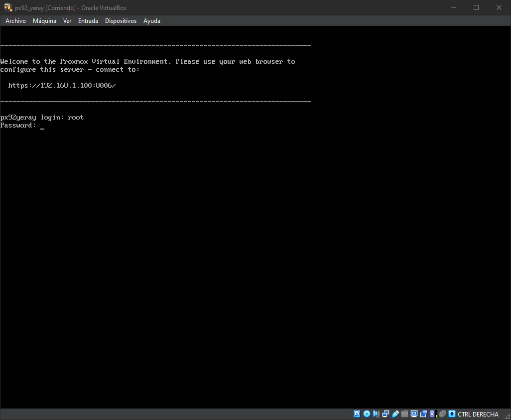This screenshot has width=511, height=420.
Task: Open the Archivo menu
Action: [15, 21]
